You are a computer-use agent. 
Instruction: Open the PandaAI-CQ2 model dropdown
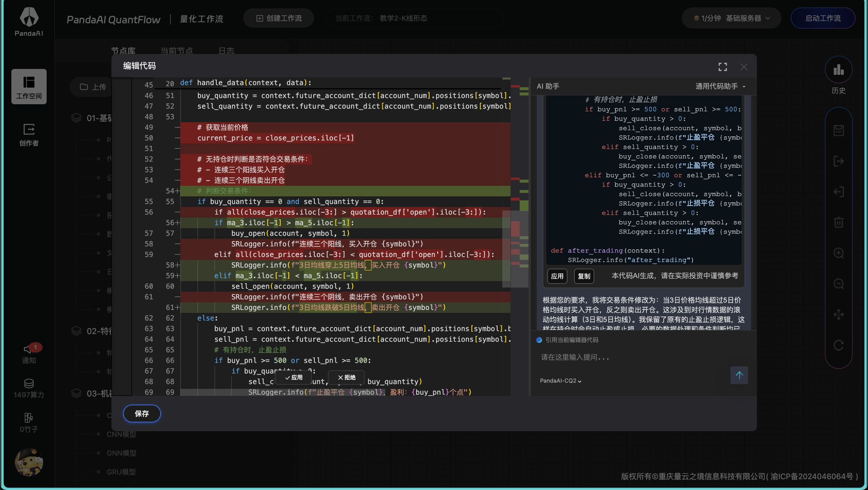(560, 381)
